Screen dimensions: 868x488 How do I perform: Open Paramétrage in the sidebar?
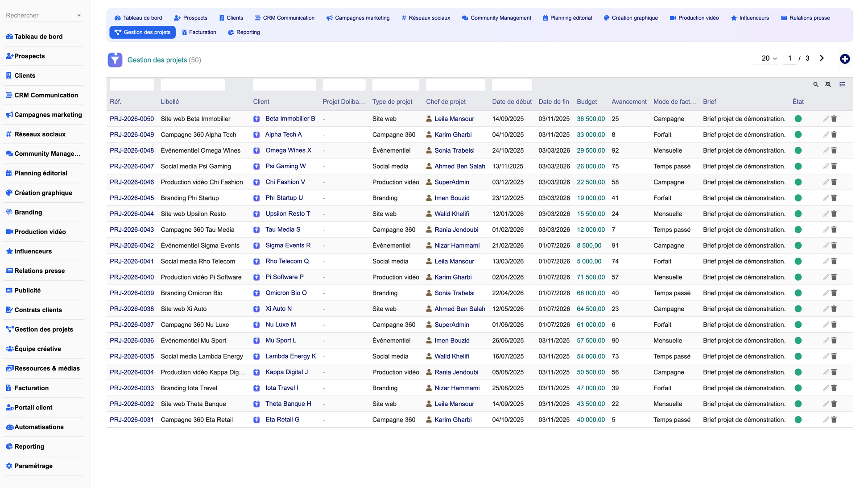[x=33, y=466]
